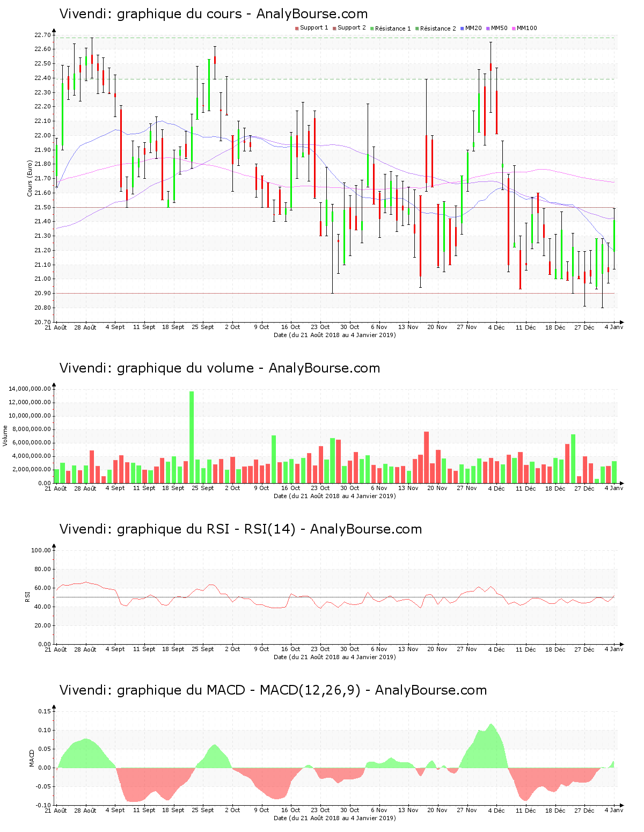Select the Résistance 2 legend label

[438, 28]
